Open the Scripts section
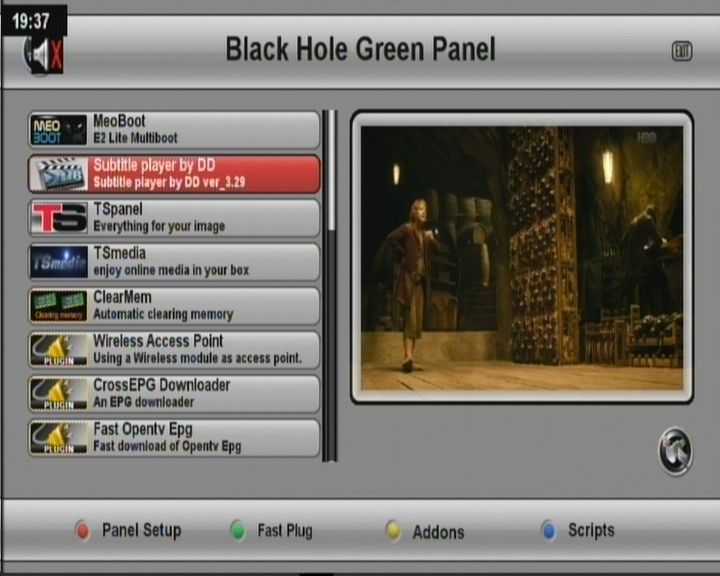 [591, 530]
